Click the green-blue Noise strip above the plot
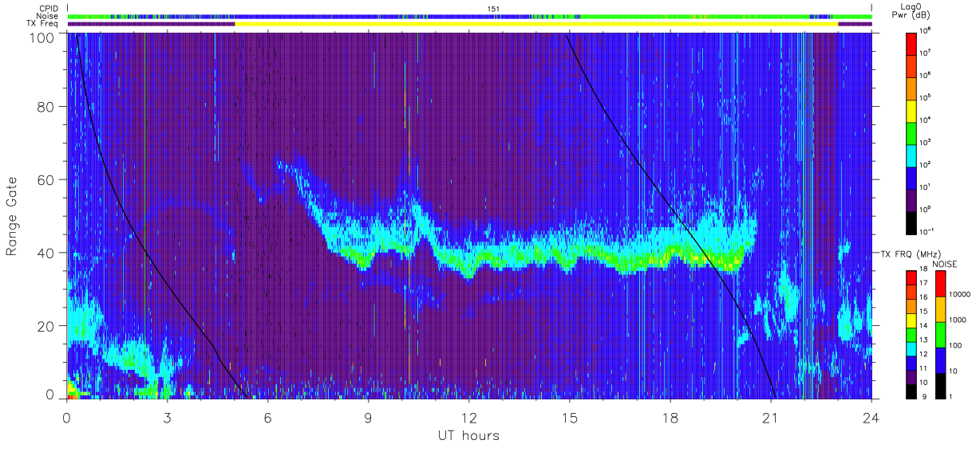 (469, 16)
